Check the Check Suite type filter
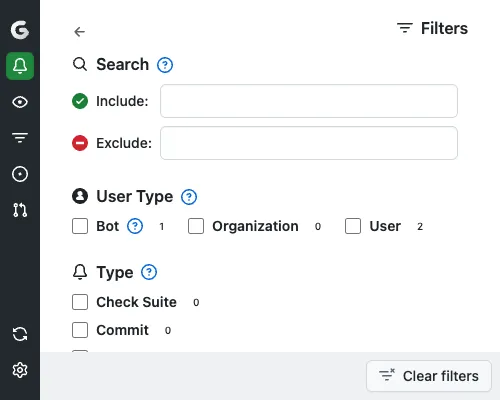This screenshot has height=400, width=500. [x=80, y=302]
